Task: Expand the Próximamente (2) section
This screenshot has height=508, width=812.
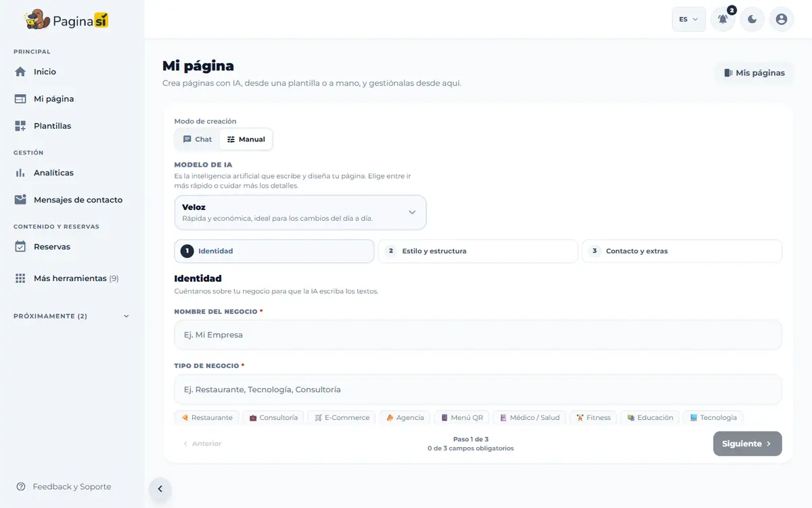Action: [x=72, y=316]
